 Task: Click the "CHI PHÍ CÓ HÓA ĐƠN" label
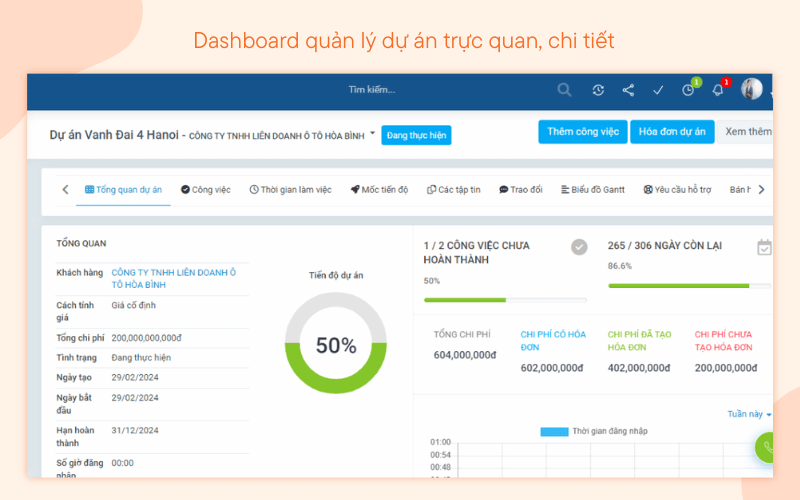tap(553, 341)
